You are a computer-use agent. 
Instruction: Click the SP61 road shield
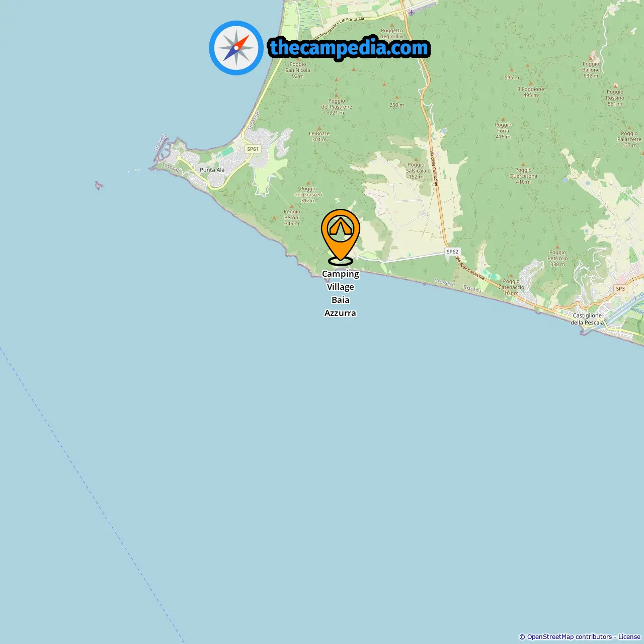pyautogui.click(x=253, y=149)
